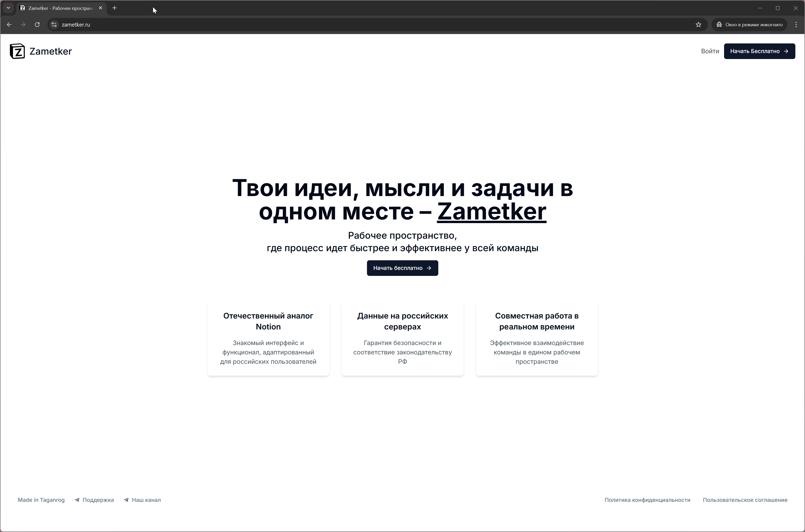The height and width of the screenshot is (532, 805).
Task: Reload the page with refresh icon
Action: pos(37,24)
